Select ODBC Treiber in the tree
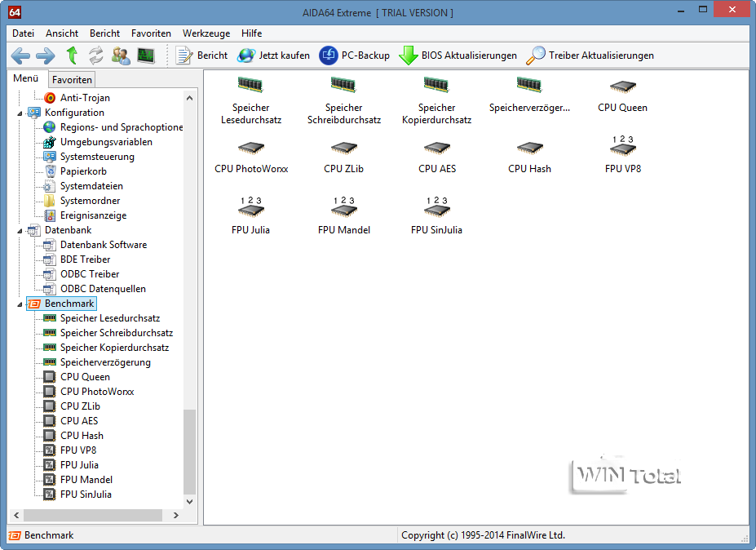This screenshot has width=756, height=550. (89, 274)
